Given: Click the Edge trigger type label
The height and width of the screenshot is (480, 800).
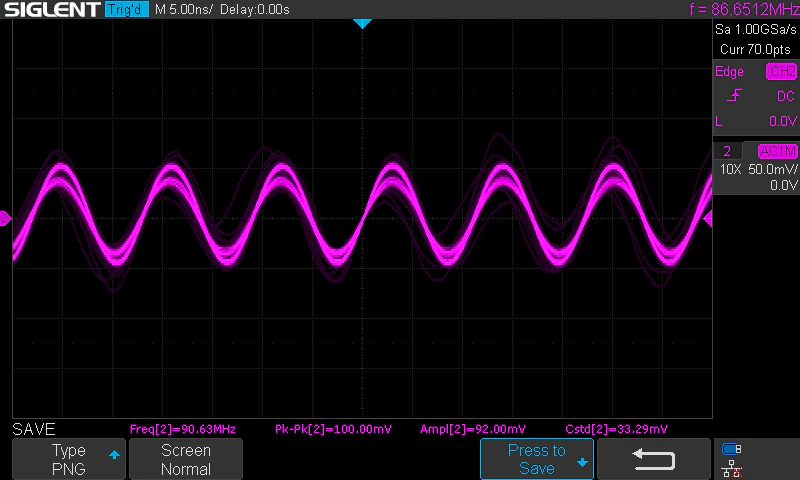Looking at the screenshot, I should [729, 71].
